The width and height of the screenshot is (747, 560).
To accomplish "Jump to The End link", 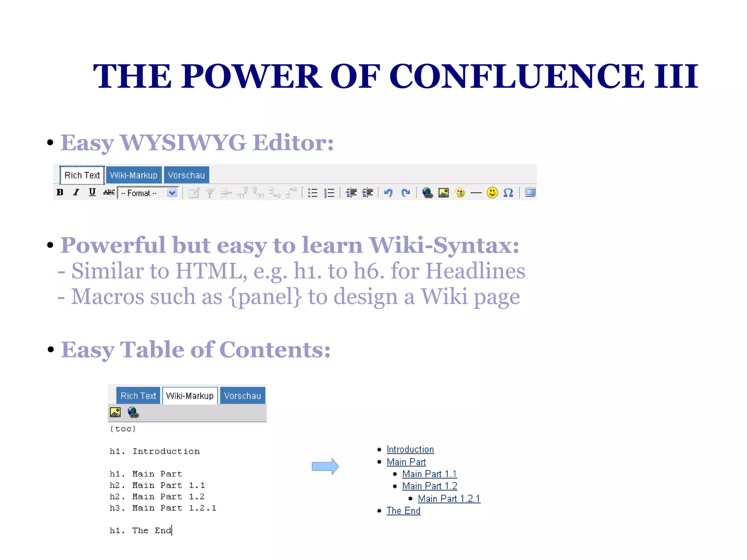I will click(404, 511).
